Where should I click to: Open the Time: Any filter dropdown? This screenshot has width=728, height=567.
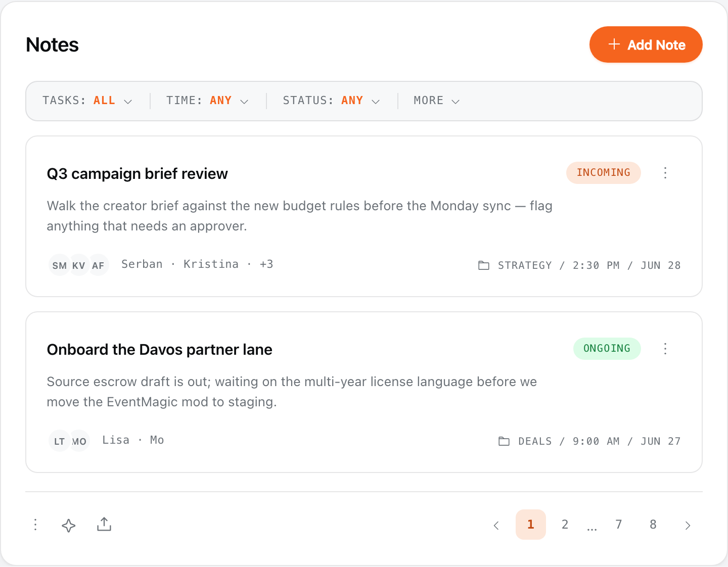pyautogui.click(x=207, y=101)
